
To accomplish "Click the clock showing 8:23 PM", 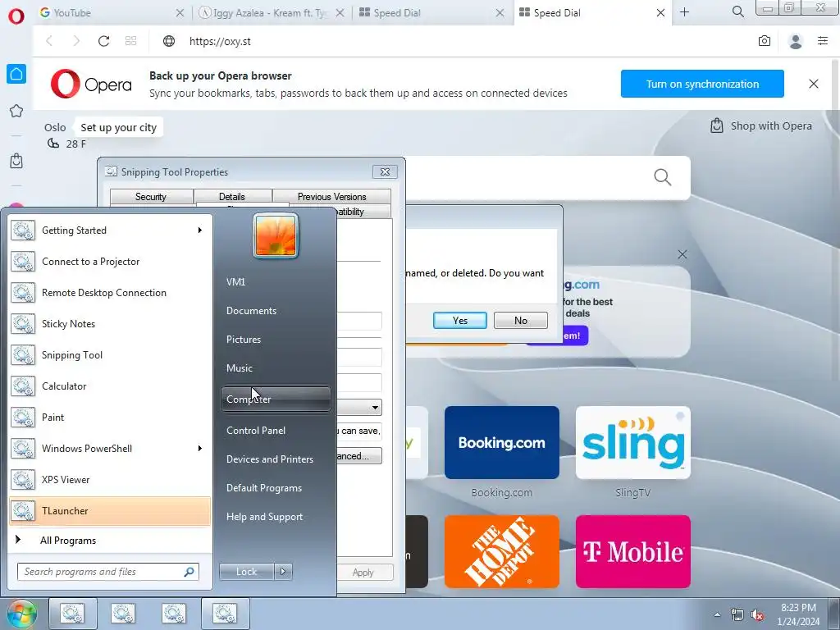I will point(798,608).
